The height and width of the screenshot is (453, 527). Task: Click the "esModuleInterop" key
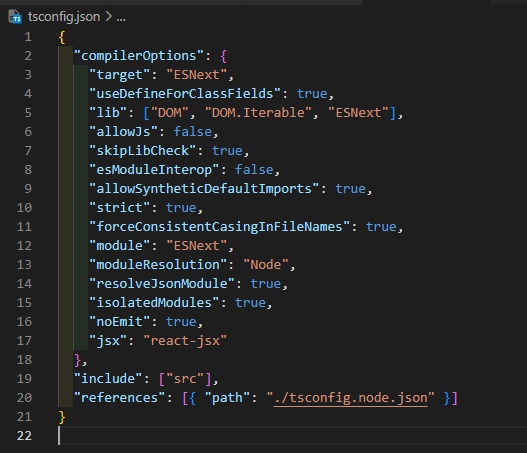click(154, 170)
